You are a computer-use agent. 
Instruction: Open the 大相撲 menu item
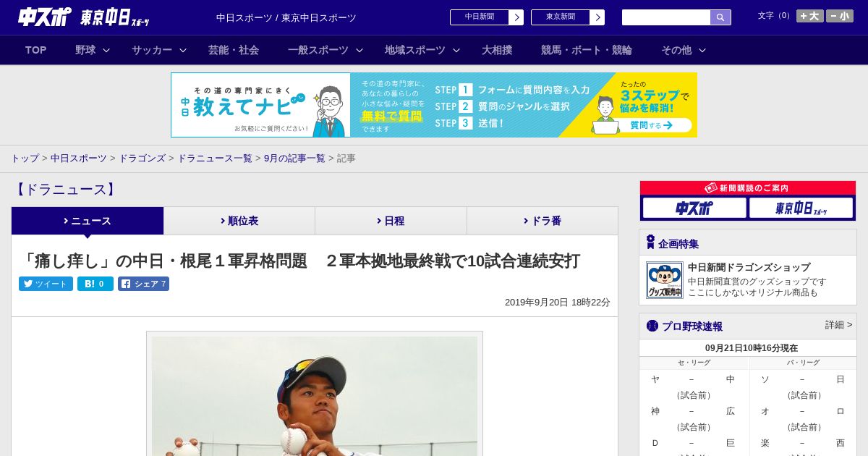pyautogui.click(x=497, y=50)
